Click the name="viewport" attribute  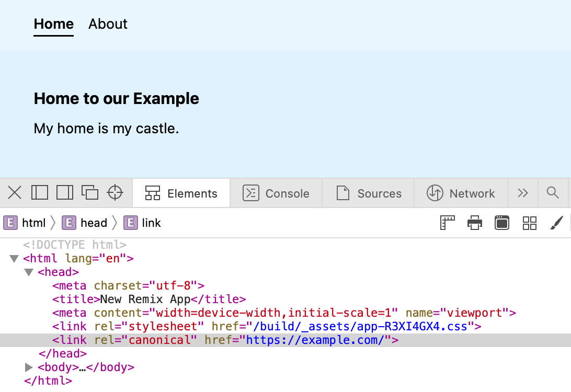[x=458, y=313]
